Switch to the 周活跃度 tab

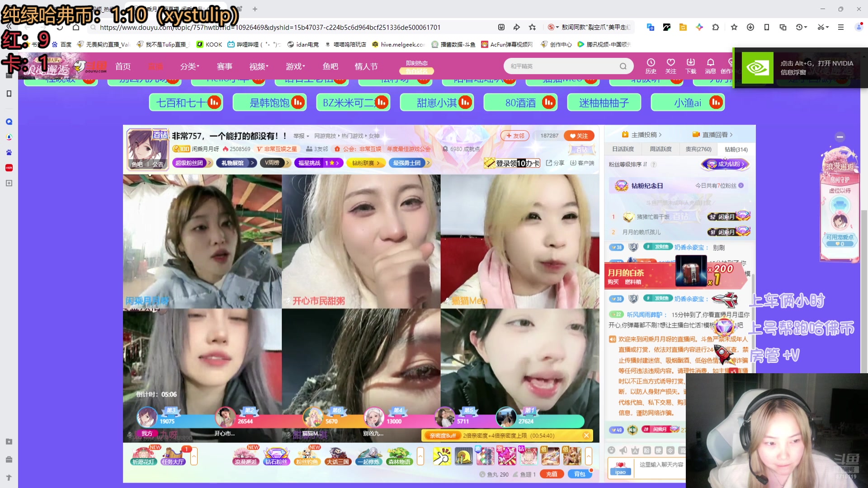click(660, 149)
